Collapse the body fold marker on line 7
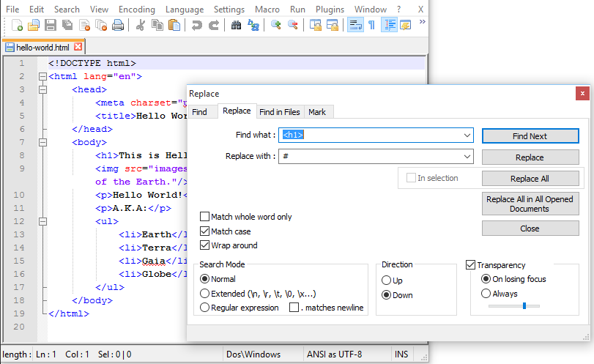 [42, 142]
